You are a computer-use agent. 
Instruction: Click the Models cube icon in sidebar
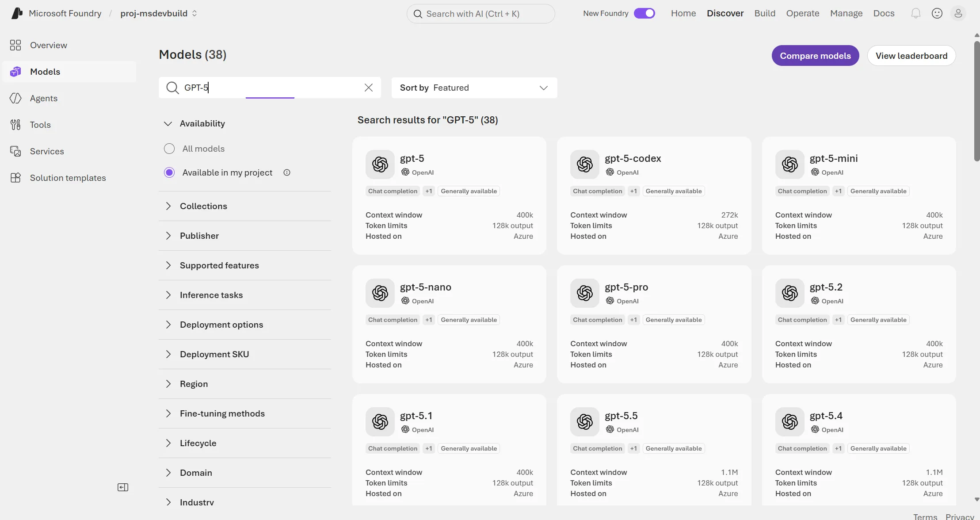click(15, 72)
